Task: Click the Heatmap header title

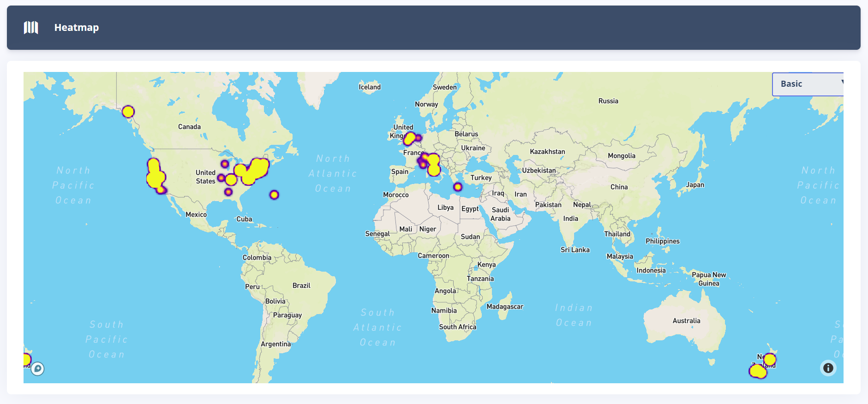Action: coord(77,28)
